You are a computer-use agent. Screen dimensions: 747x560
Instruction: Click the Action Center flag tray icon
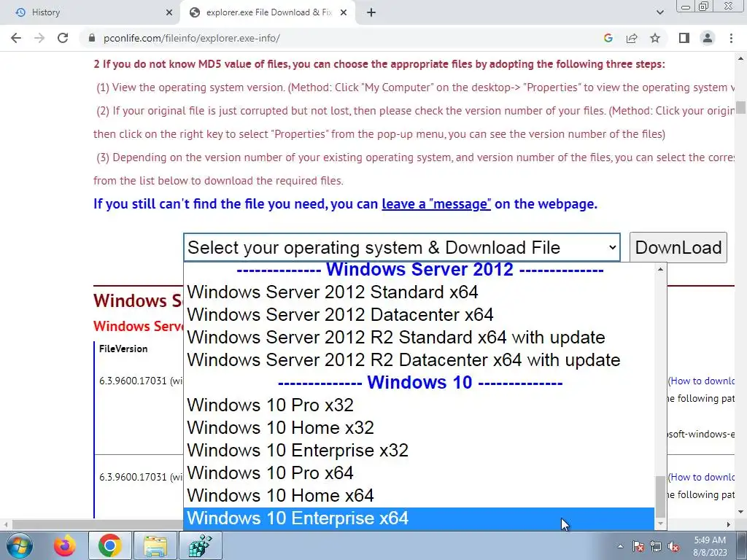tap(638, 546)
